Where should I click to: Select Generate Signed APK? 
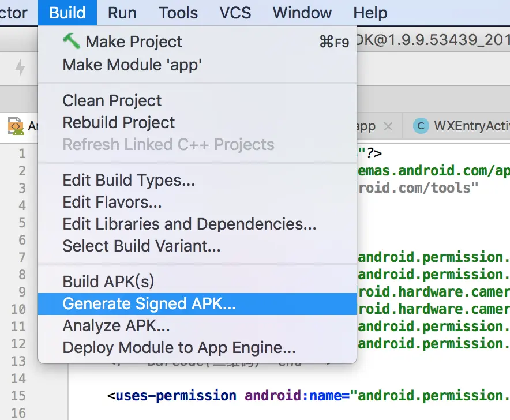tap(149, 304)
